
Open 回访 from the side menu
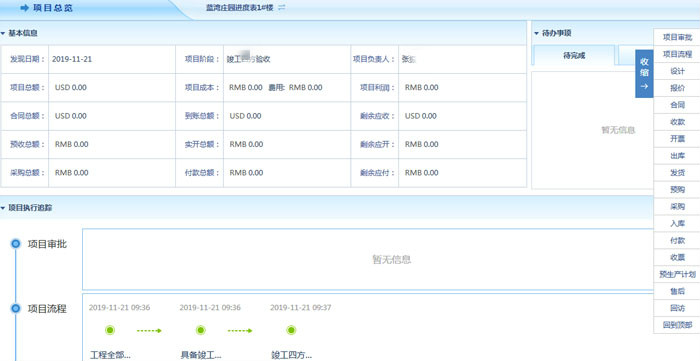pos(677,308)
